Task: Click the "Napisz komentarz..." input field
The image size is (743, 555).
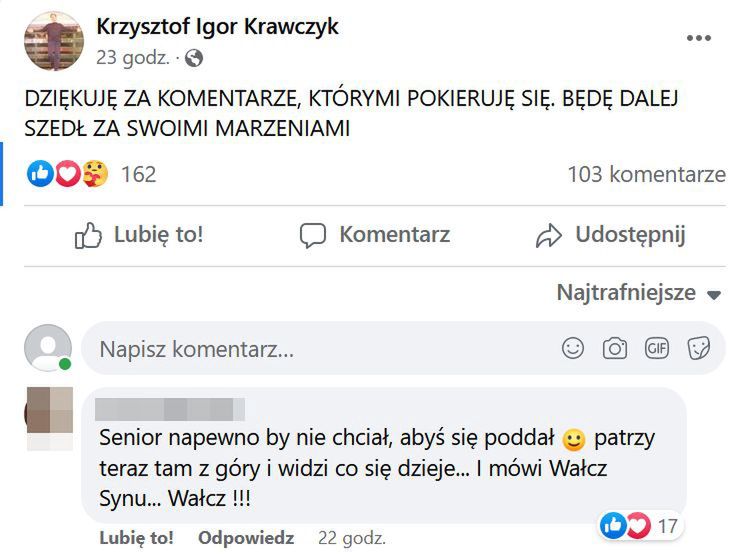Action: [320, 349]
